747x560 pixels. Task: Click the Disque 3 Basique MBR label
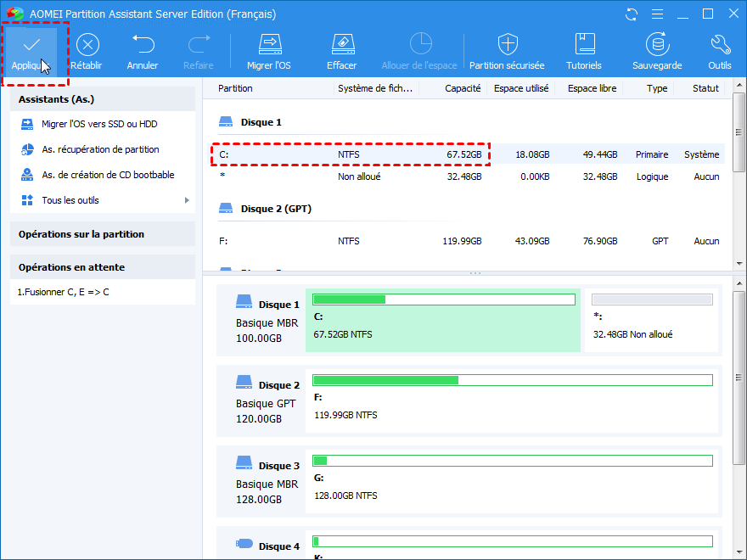tap(267, 484)
